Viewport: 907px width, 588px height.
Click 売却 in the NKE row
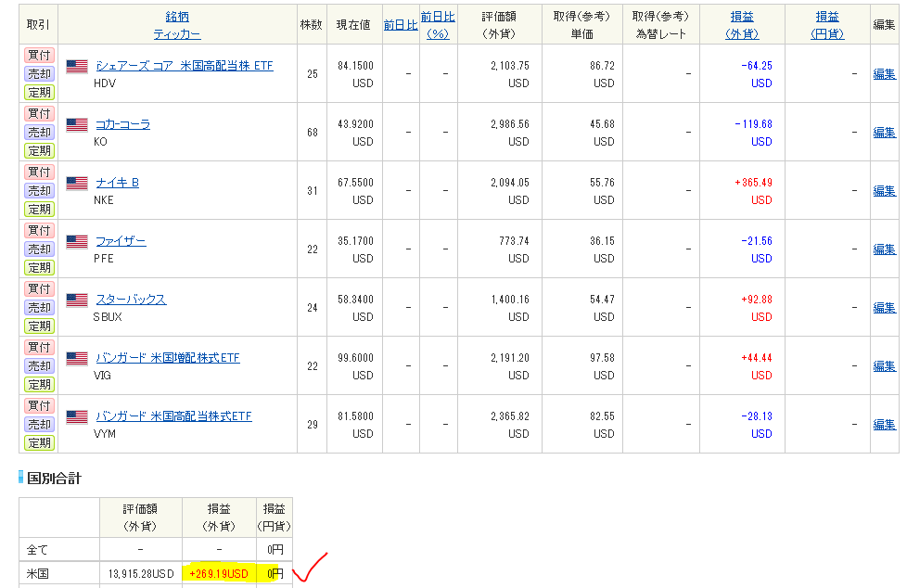39,190
